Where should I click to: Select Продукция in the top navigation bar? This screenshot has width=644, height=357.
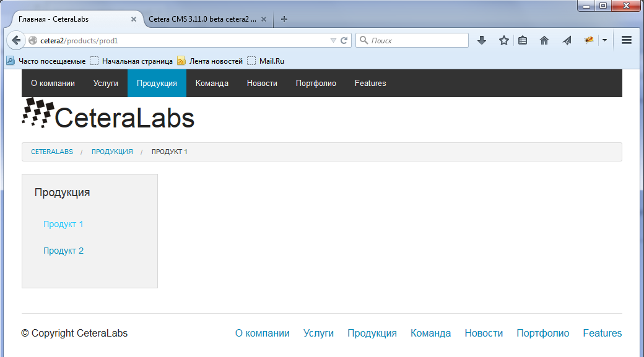[157, 84]
